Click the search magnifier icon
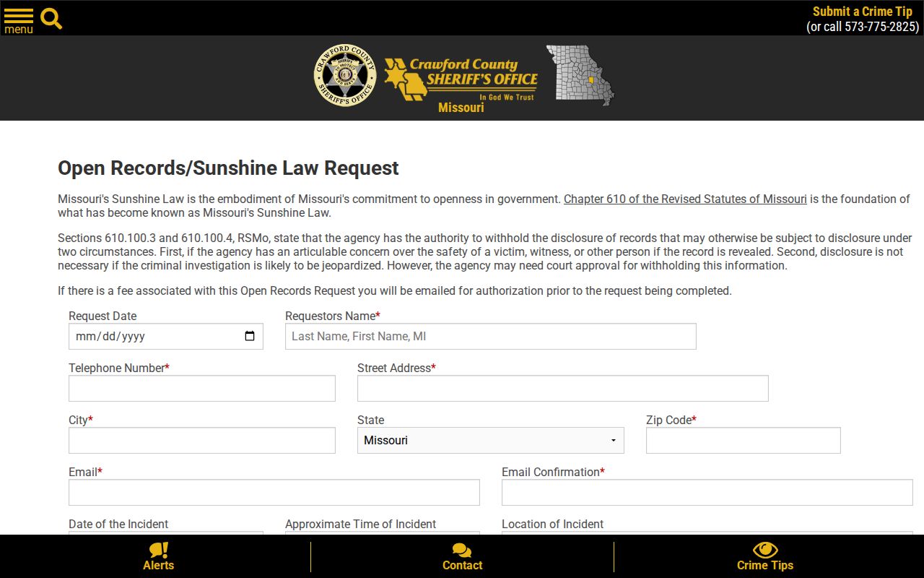The width and height of the screenshot is (924, 578). (x=51, y=19)
